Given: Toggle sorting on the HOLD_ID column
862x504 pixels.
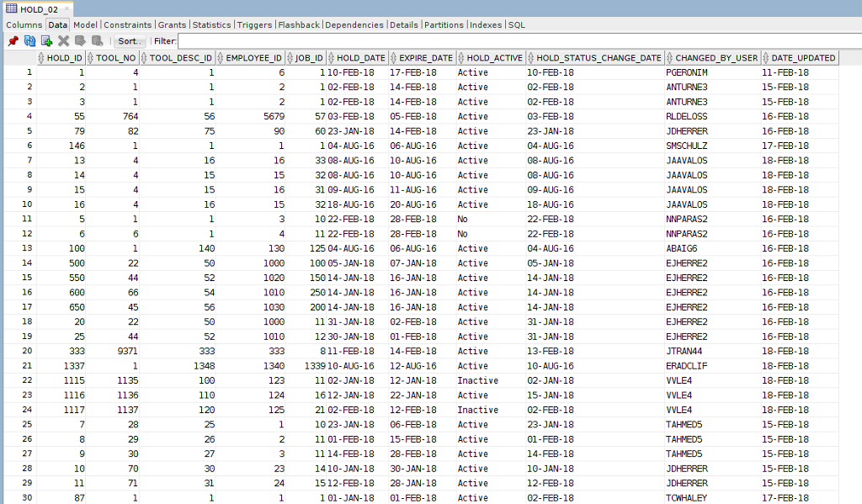Looking at the screenshot, I should [41, 57].
